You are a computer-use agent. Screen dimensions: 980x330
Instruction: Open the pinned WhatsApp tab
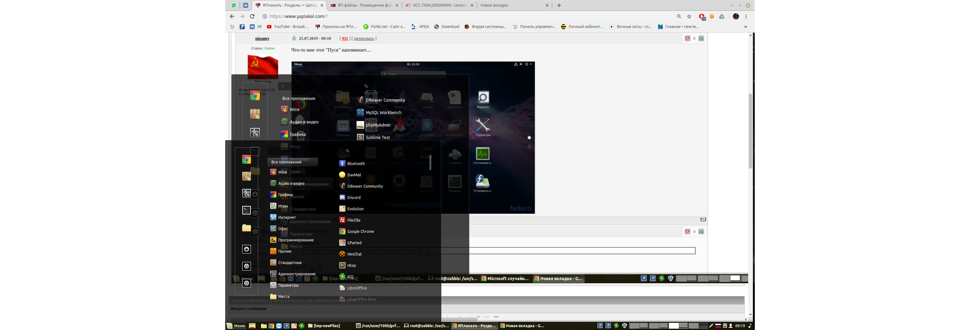click(234, 5)
